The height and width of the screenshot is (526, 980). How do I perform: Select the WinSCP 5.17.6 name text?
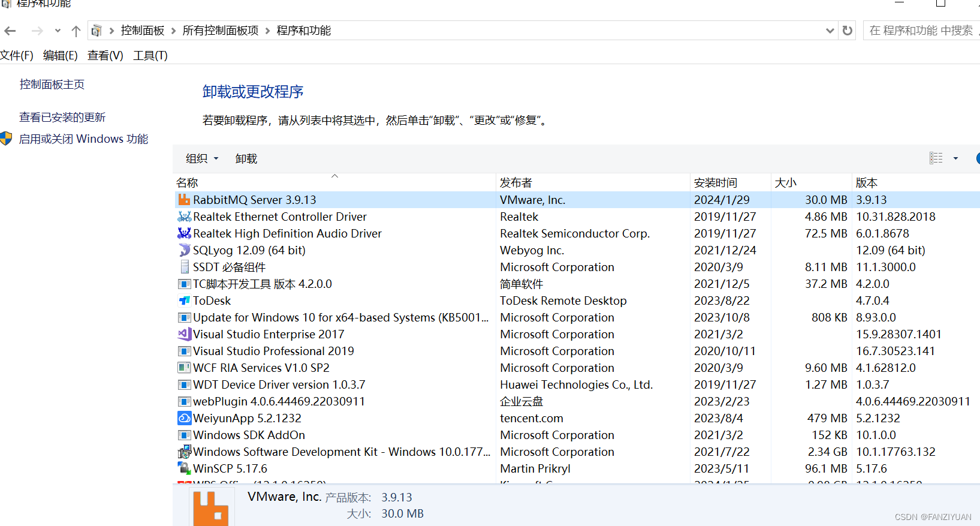click(230, 468)
